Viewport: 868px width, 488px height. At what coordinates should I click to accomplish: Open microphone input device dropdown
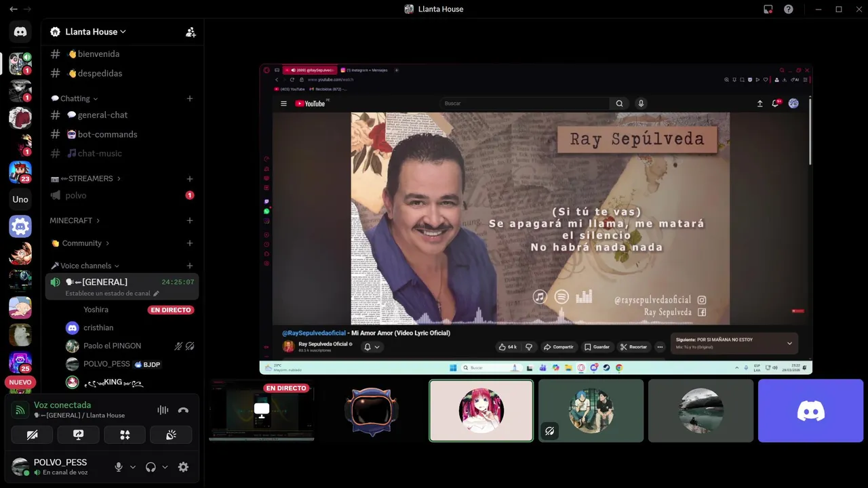pyautogui.click(x=133, y=467)
